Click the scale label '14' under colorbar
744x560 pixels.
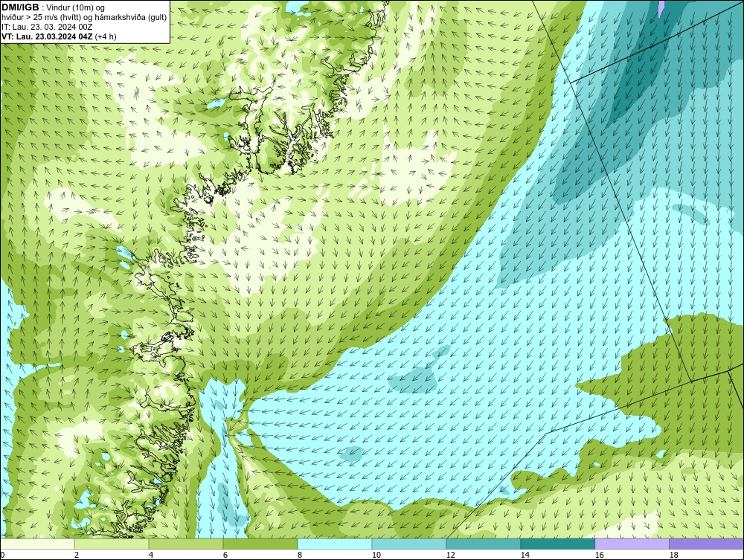pos(525,555)
